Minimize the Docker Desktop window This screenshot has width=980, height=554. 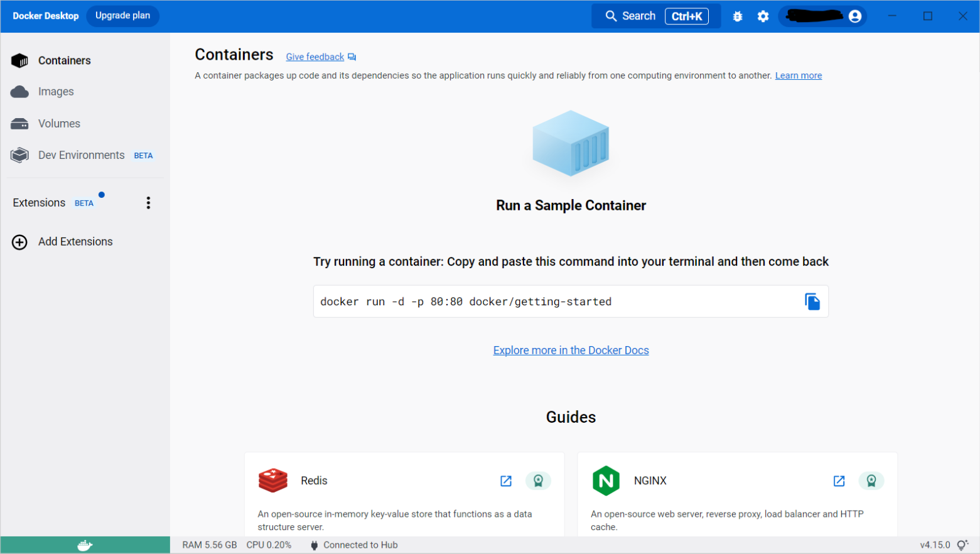pyautogui.click(x=892, y=16)
